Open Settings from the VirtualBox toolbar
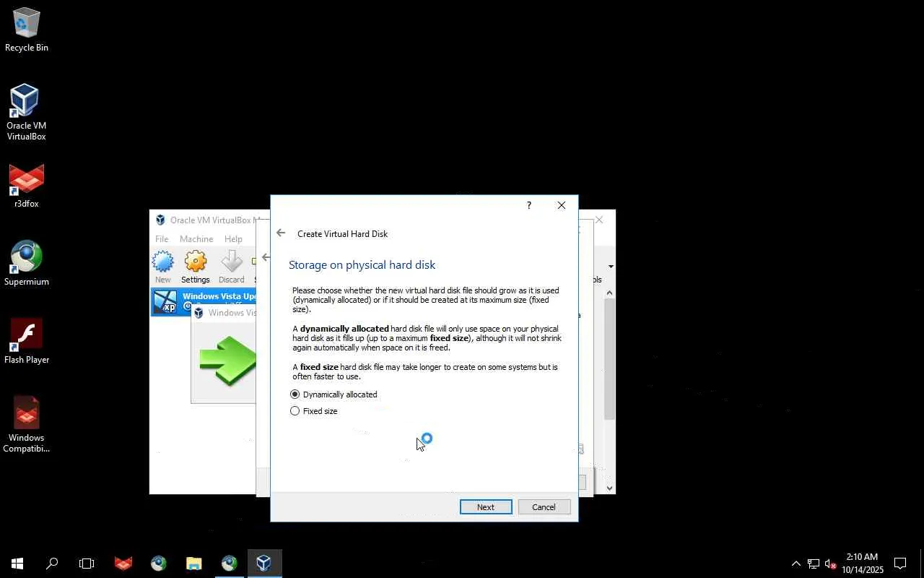 [196, 267]
